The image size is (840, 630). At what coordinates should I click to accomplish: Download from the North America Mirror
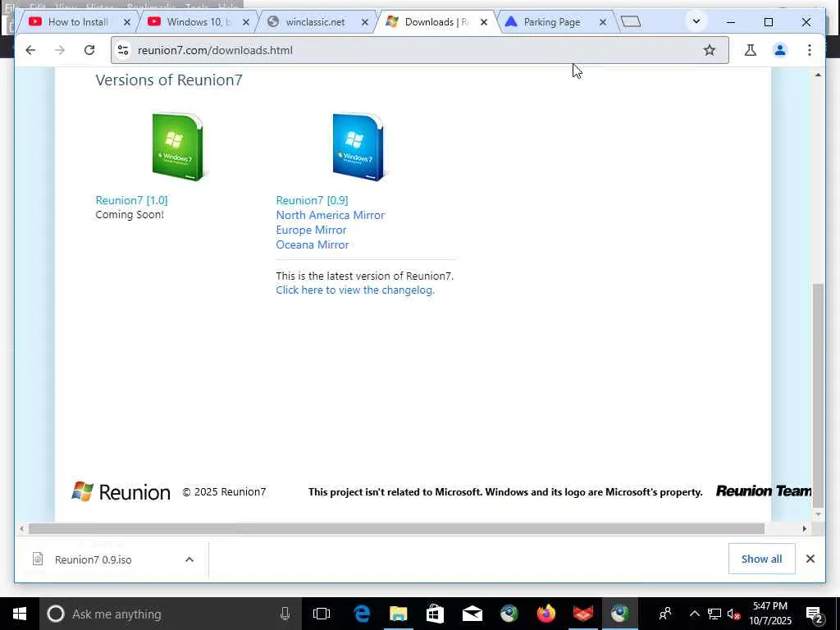331,216
